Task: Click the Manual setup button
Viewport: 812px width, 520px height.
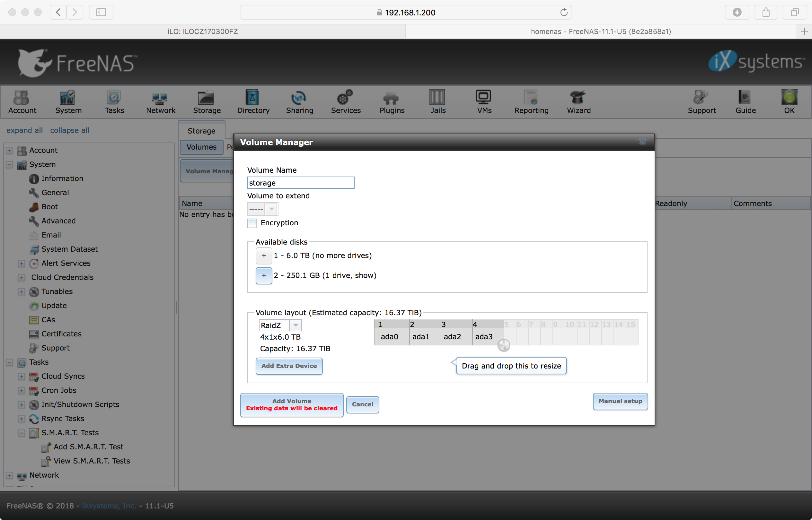Action: pyautogui.click(x=620, y=401)
